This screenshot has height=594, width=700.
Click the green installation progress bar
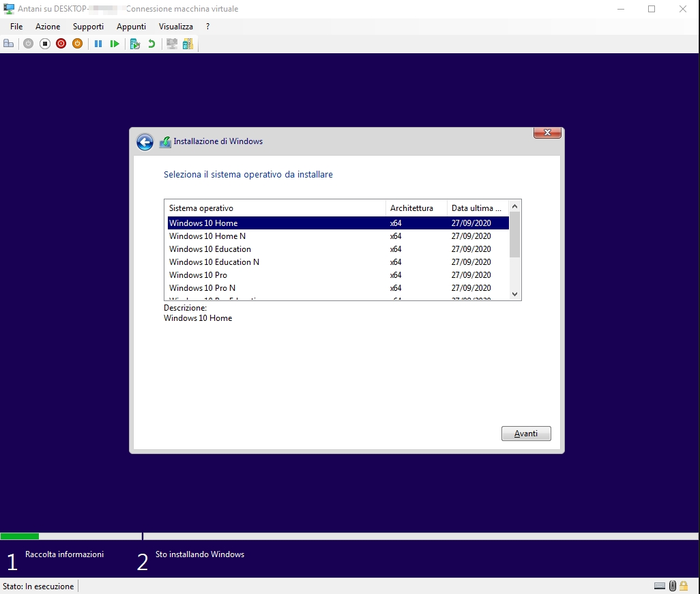click(x=20, y=536)
